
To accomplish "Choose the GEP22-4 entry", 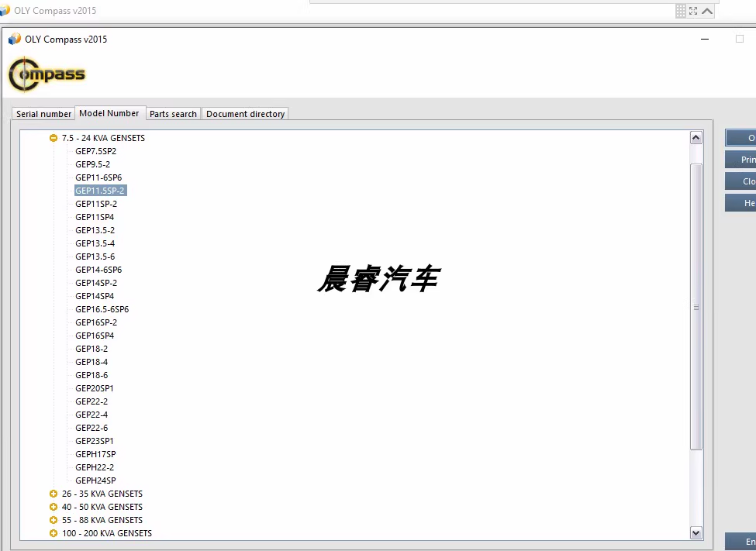I will [91, 415].
